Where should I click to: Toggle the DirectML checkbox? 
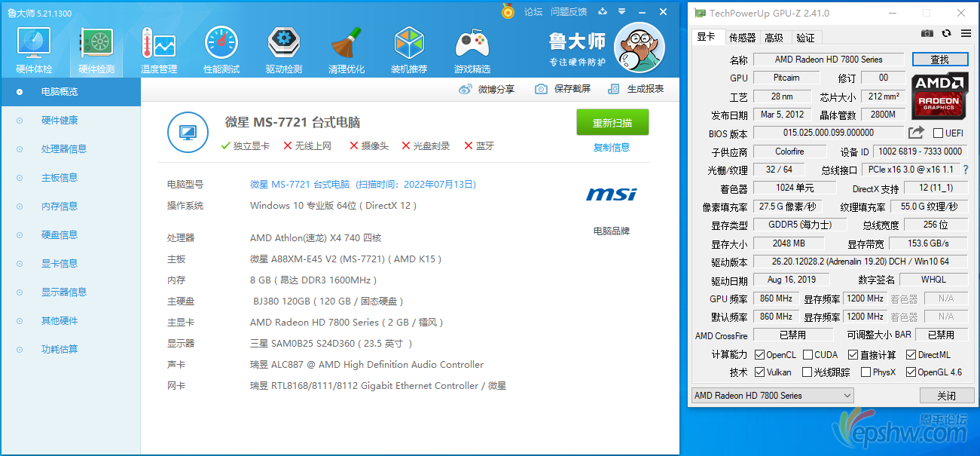pos(911,355)
